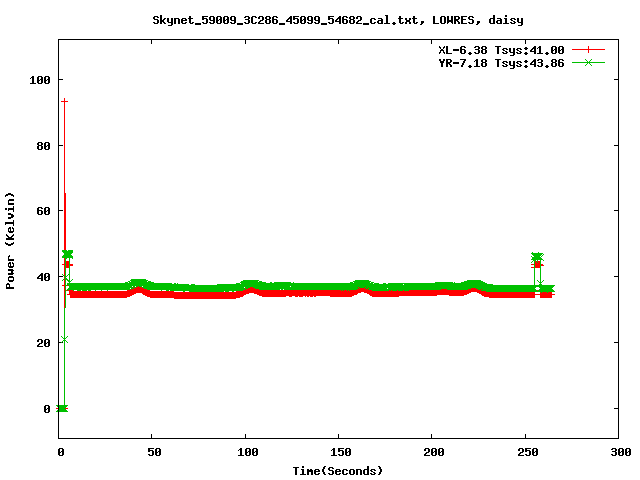Click the y-axis tick label 100
The width and height of the screenshot is (640, 480).
point(40,80)
